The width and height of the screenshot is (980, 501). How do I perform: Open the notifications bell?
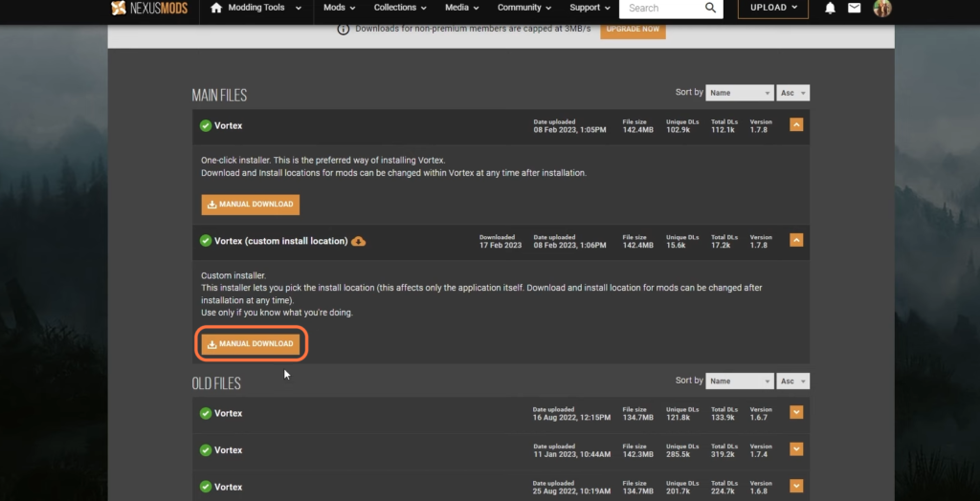[830, 9]
